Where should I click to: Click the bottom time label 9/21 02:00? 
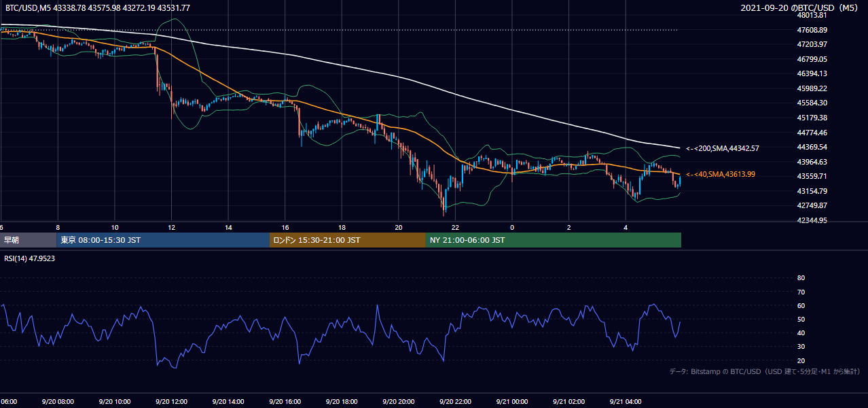(568, 402)
